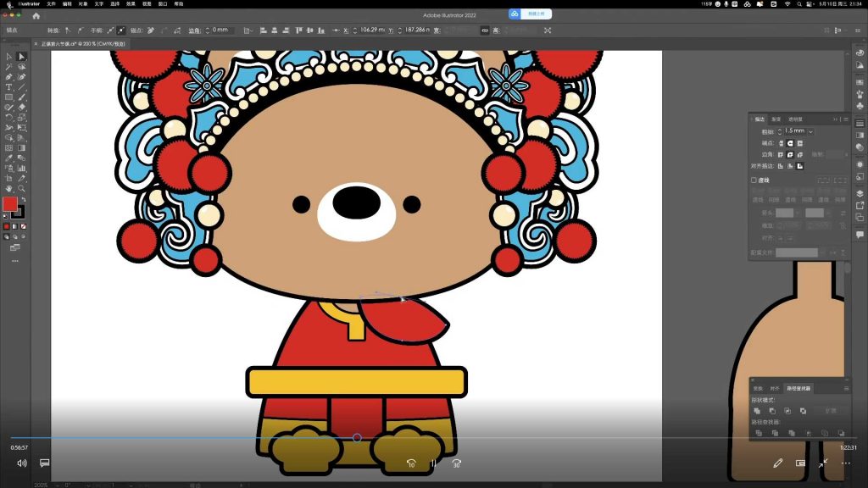Switch to the 透明度 panel tab
The image size is (868, 488).
click(795, 118)
